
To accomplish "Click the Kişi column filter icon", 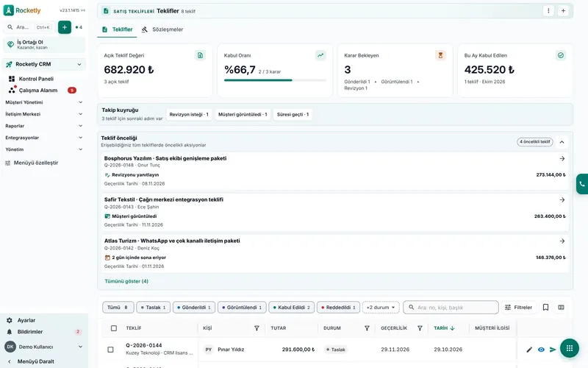I will [257, 328].
